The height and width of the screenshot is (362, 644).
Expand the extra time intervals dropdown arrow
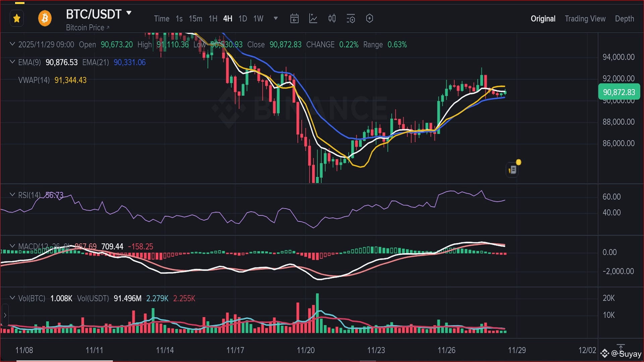pyautogui.click(x=276, y=18)
